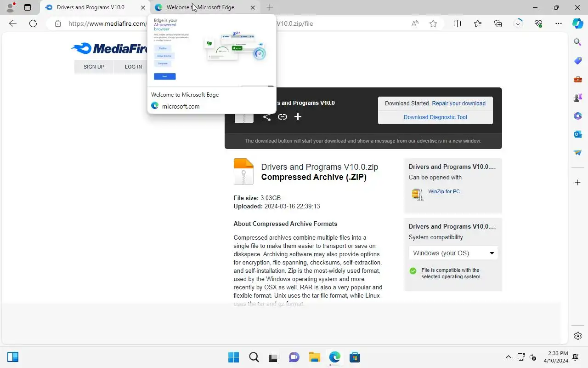Go back with the browser back arrow
The image size is (588, 368).
click(13, 23)
